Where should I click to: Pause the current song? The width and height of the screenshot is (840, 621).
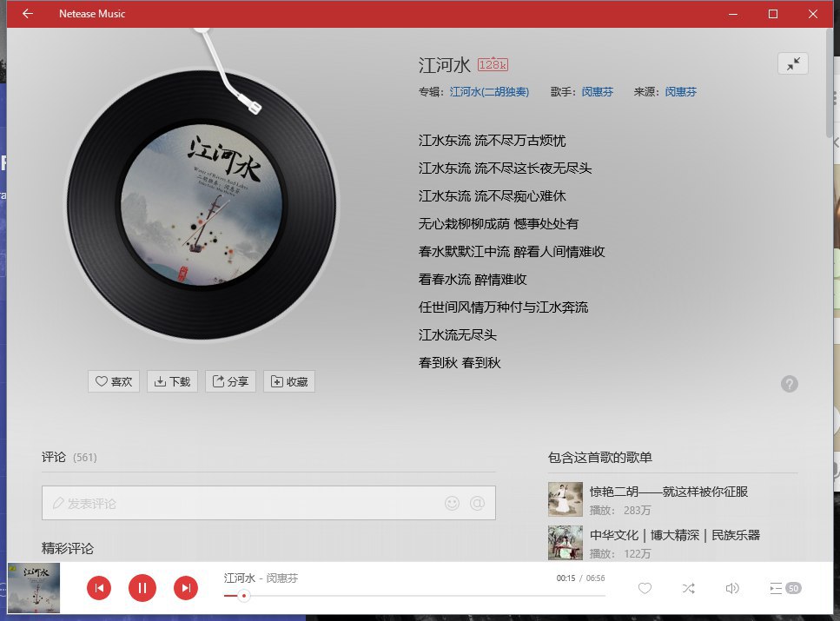point(142,588)
